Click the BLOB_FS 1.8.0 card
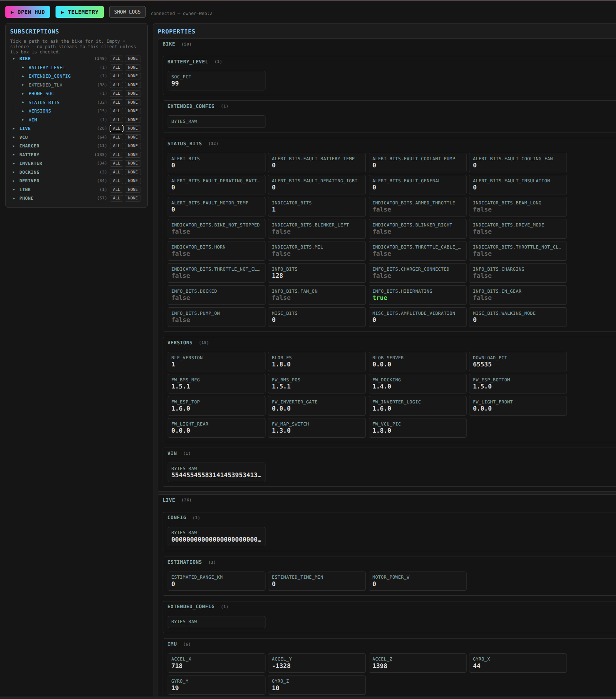This screenshot has width=616, height=699. [x=317, y=361]
